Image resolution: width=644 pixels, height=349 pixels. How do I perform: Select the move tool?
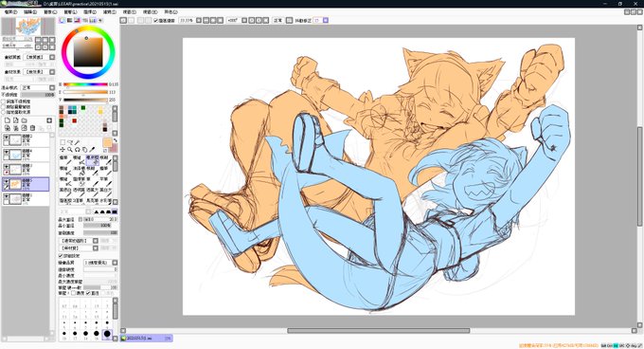coord(63,150)
